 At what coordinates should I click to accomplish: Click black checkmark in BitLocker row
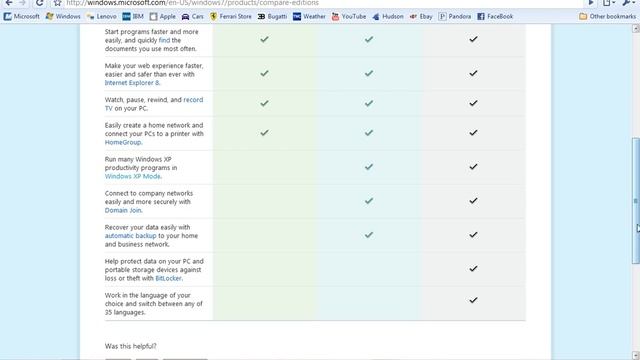tap(473, 269)
